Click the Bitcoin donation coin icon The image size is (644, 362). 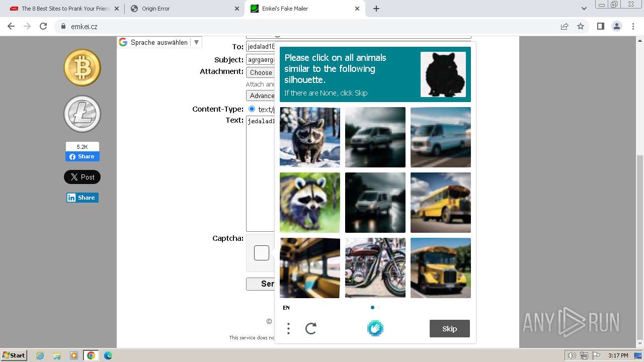82,67
